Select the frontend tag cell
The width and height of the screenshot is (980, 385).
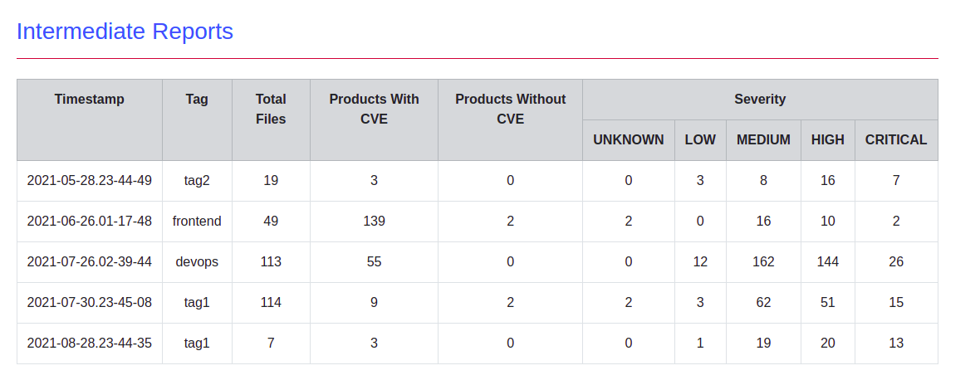197,222
